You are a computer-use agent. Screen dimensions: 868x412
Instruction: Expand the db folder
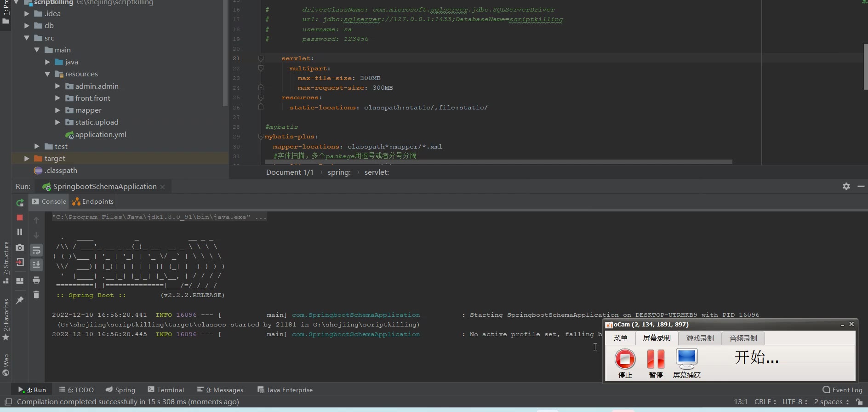(27, 26)
